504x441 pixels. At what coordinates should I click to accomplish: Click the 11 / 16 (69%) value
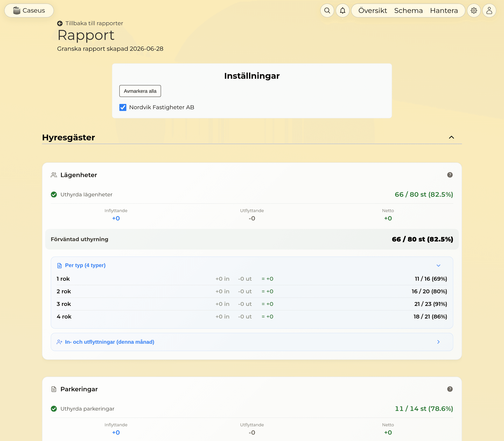(431, 279)
